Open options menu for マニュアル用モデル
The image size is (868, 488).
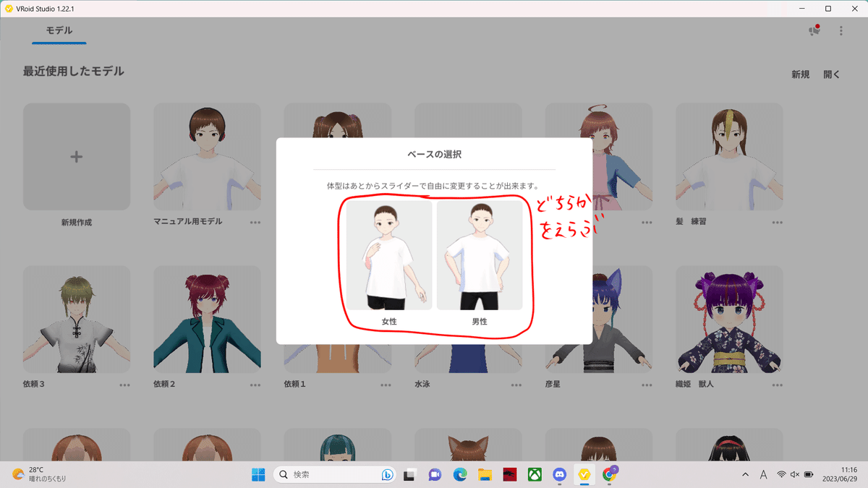point(255,223)
